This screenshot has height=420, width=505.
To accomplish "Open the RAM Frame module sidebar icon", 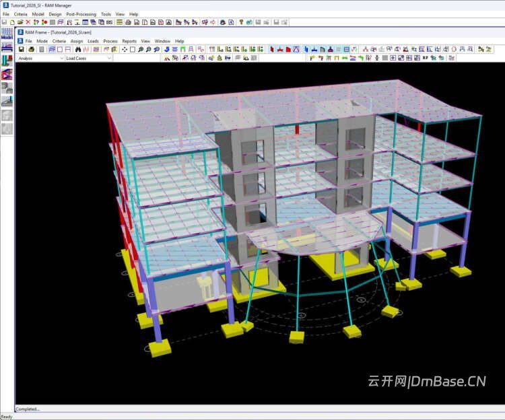I will pos(7,74).
